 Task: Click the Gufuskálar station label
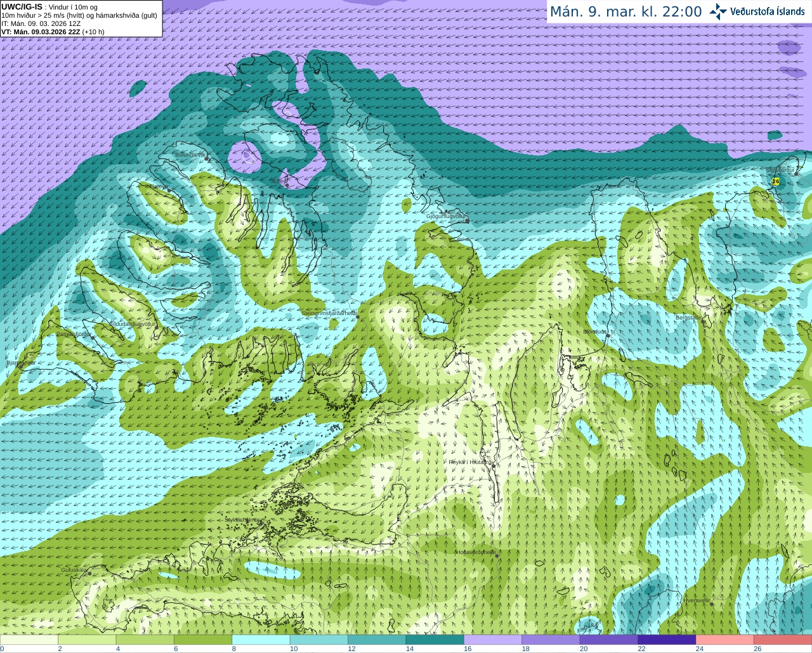[74, 570]
